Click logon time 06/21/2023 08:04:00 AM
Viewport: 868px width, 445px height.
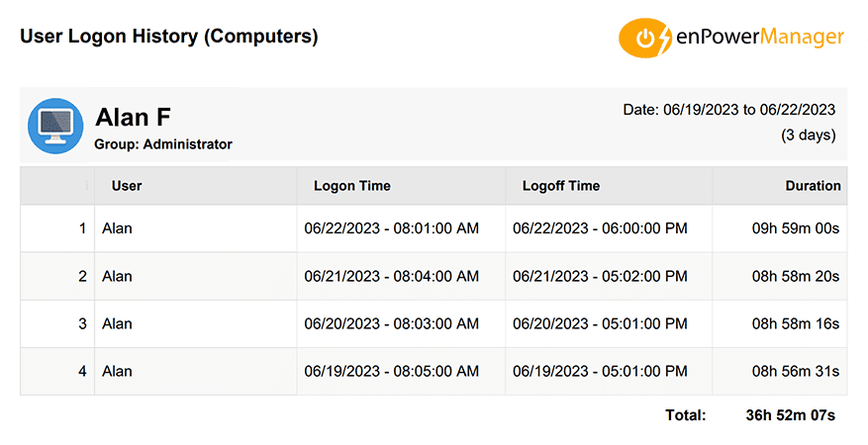pyautogui.click(x=391, y=277)
